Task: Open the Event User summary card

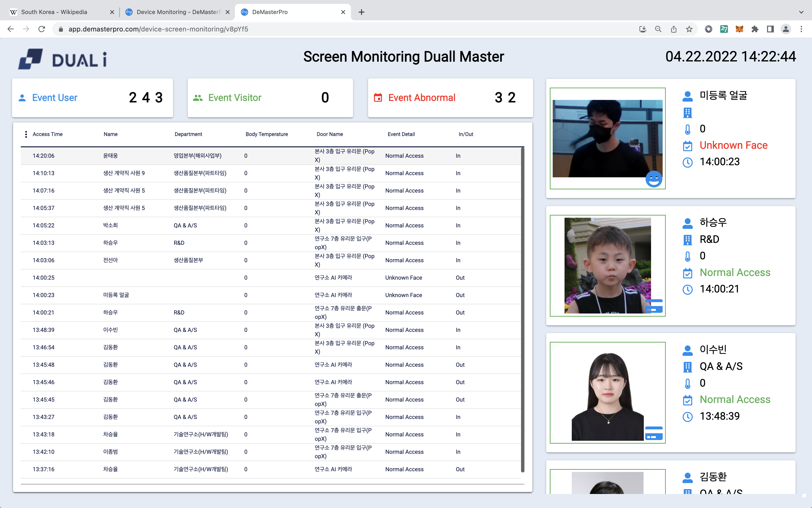Action: (x=93, y=98)
